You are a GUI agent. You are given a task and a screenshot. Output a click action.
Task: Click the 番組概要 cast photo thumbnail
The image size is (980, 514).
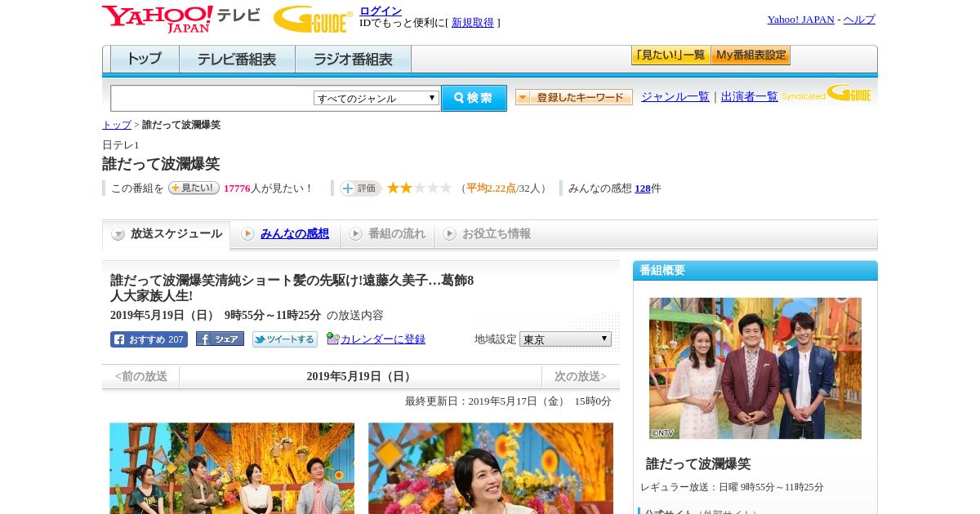tap(755, 368)
